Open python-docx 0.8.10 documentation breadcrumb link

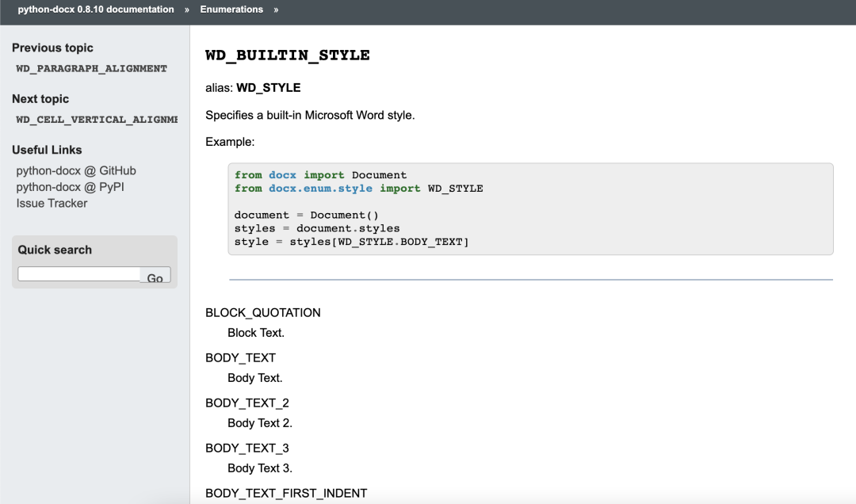click(x=96, y=10)
